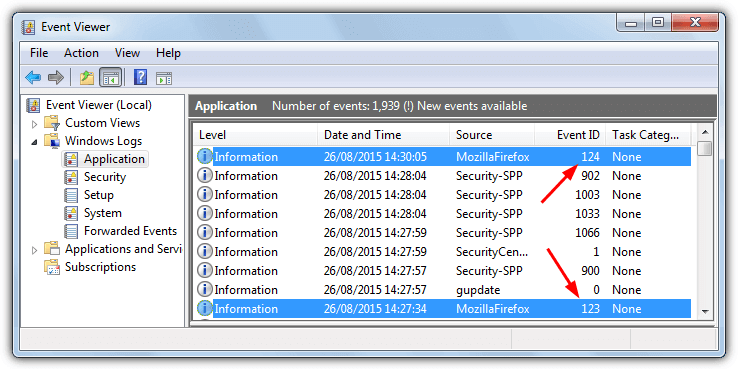Click the Forward arrow toolbar icon

[56, 77]
